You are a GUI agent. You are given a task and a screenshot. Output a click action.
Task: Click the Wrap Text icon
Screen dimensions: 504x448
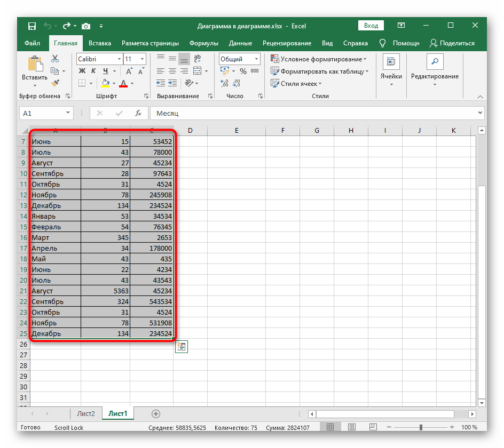click(197, 59)
